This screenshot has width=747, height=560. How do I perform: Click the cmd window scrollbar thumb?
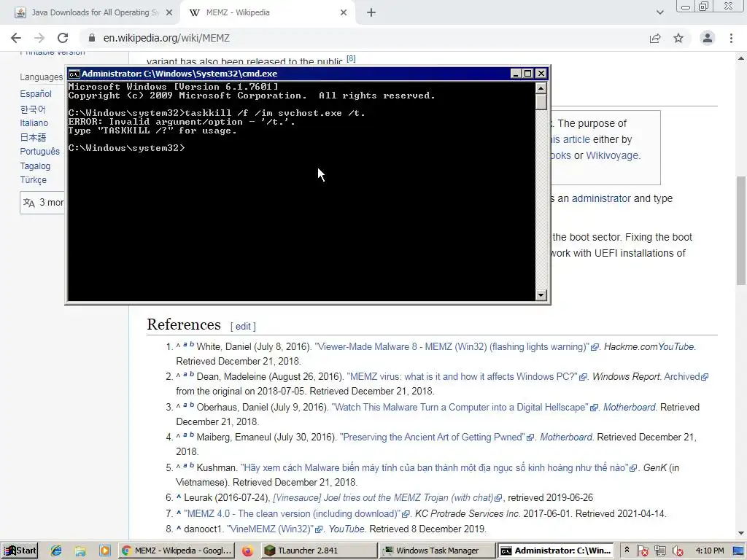pos(541,102)
